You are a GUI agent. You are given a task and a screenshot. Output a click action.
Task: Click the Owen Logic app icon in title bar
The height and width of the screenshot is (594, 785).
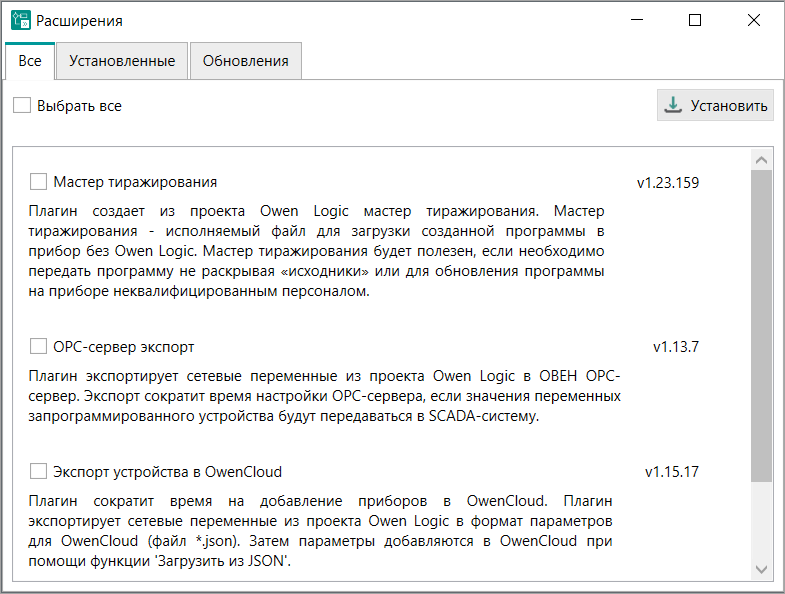pos(20,20)
